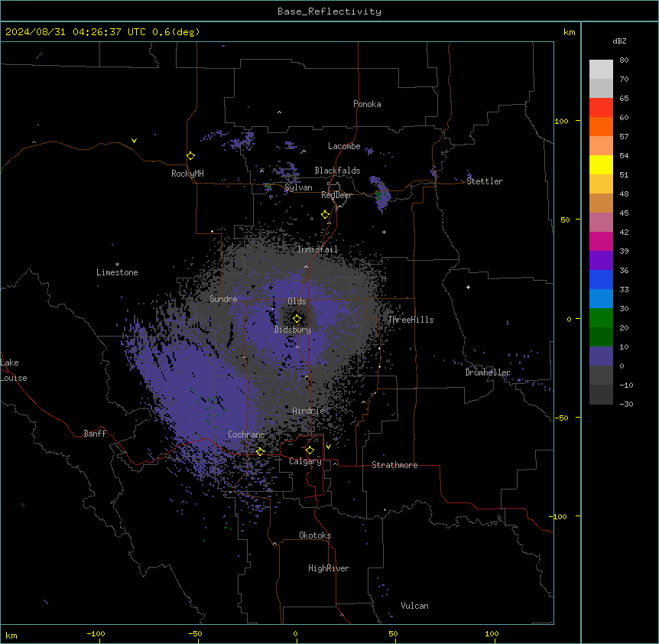Click the Lake Louise label
The height and width of the screenshot is (644, 659).
(x=14, y=370)
